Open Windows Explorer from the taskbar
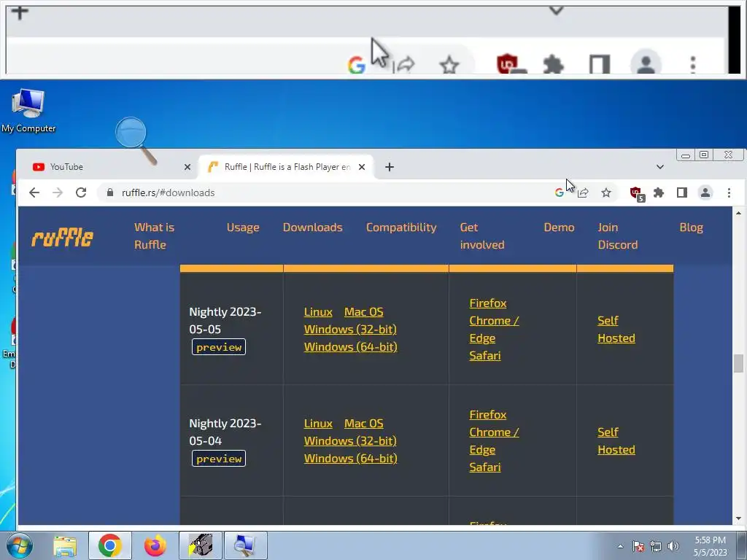This screenshot has height=560, width=747. coord(65,545)
